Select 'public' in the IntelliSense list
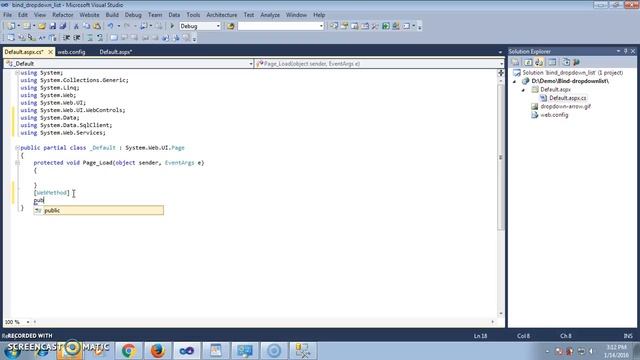This screenshot has height=360, width=640. click(x=98, y=211)
